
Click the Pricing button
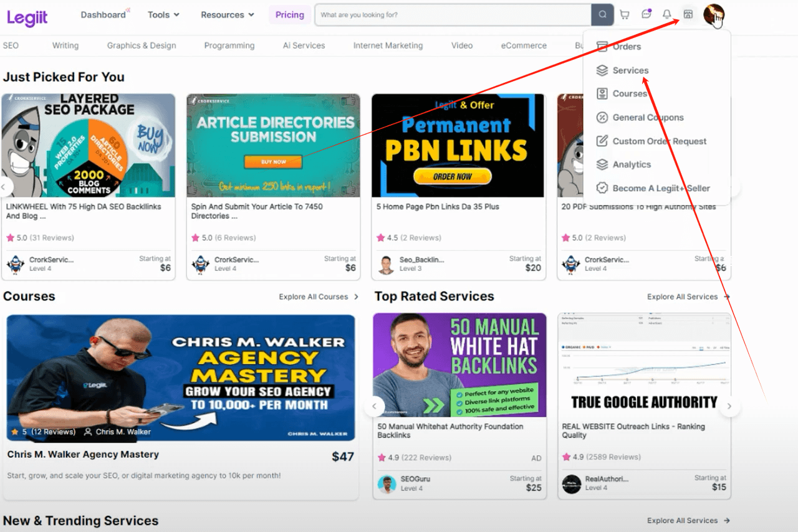(x=290, y=14)
